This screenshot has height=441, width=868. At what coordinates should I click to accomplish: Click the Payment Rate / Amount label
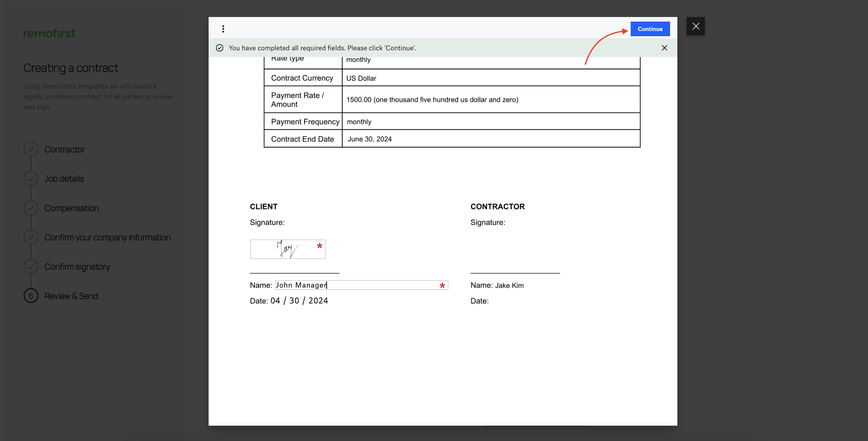tap(297, 100)
